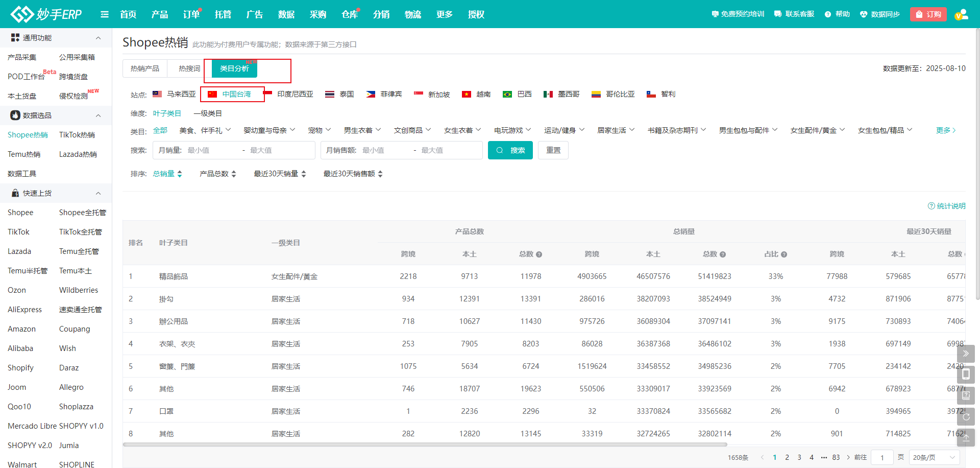Click info icon beside 总销量 总数 header
Image resolution: width=980 pixels, height=468 pixels.
point(723,254)
